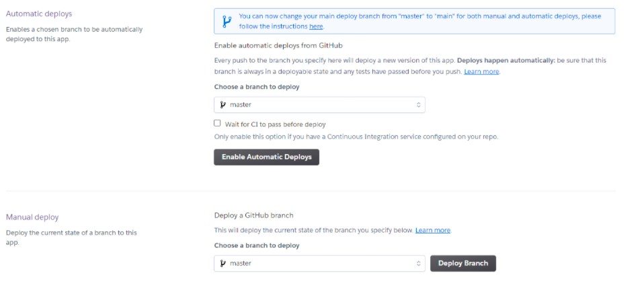Open Learn more link under Deploy a GitHub branch
Image resolution: width=644 pixels, height=294 pixels.
pyautogui.click(x=433, y=230)
